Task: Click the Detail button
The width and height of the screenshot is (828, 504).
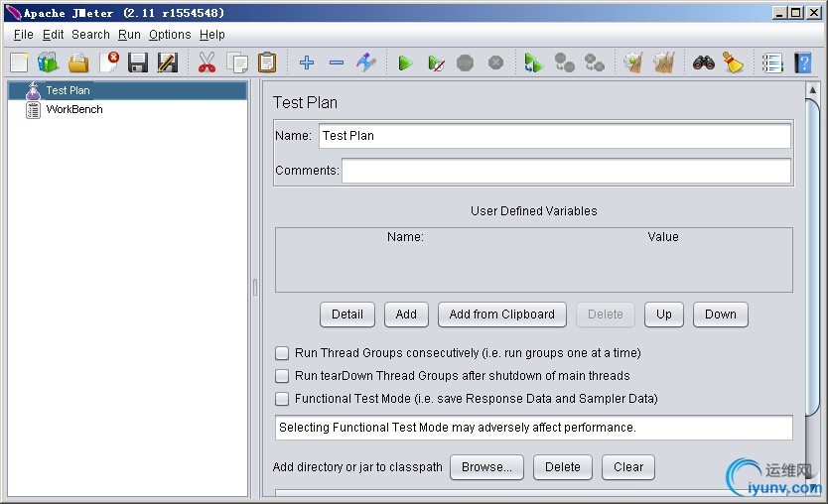Action: (346, 315)
